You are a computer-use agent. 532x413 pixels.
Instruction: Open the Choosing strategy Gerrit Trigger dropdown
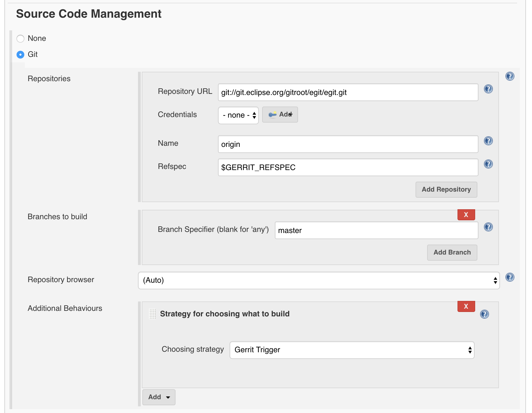[352, 350]
